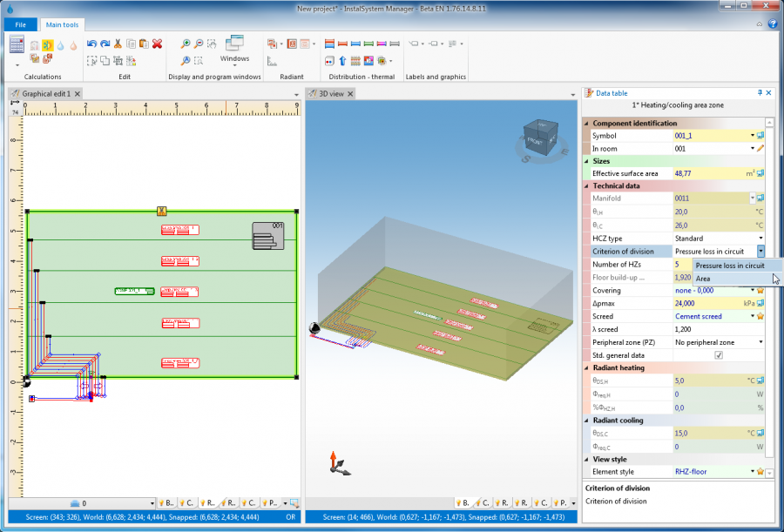Click the red Delete X icon
784x532 pixels.
(158, 44)
